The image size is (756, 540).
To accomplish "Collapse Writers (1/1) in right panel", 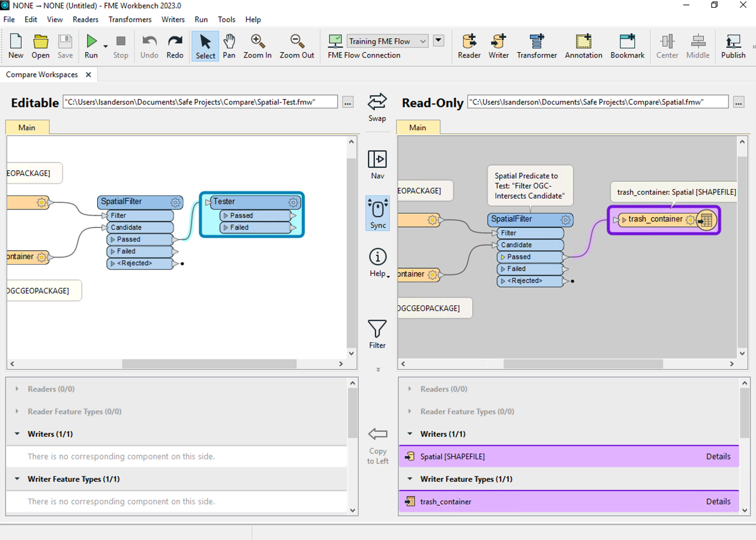I will (410, 434).
